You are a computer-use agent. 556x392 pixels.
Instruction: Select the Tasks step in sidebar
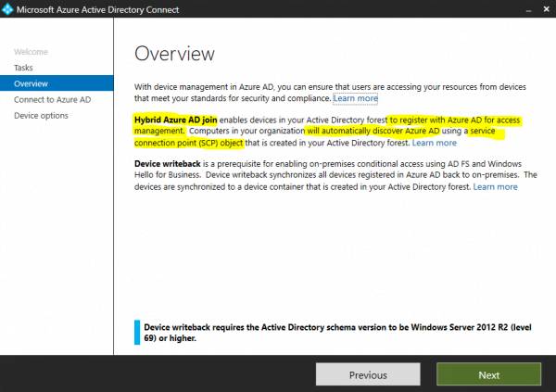(x=23, y=68)
